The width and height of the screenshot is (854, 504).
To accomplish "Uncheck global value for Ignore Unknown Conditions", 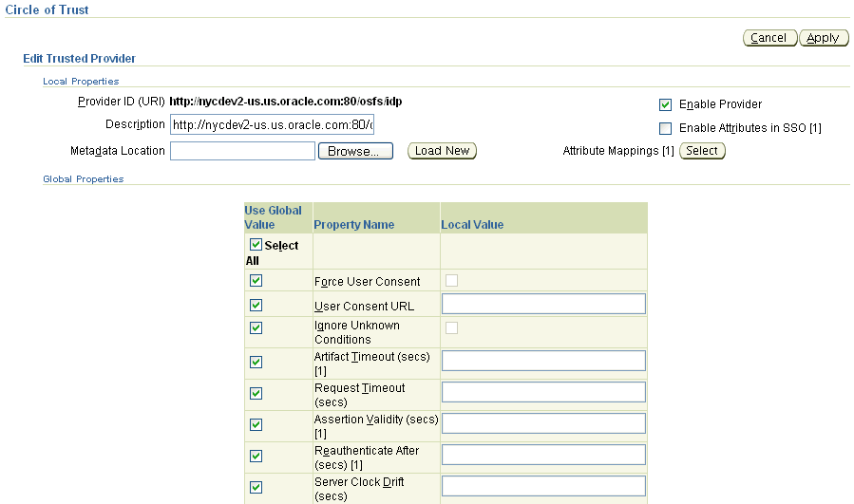I will coord(256,327).
